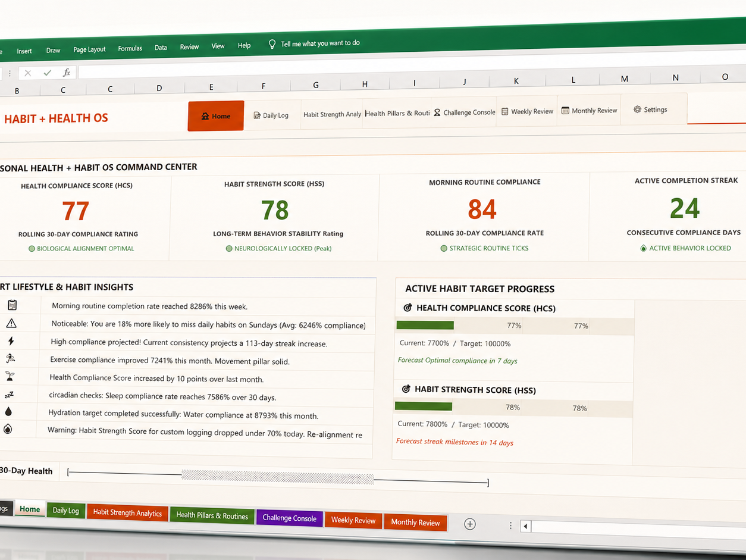Click the target icon beside Habit Strength Score

pyautogui.click(x=406, y=389)
